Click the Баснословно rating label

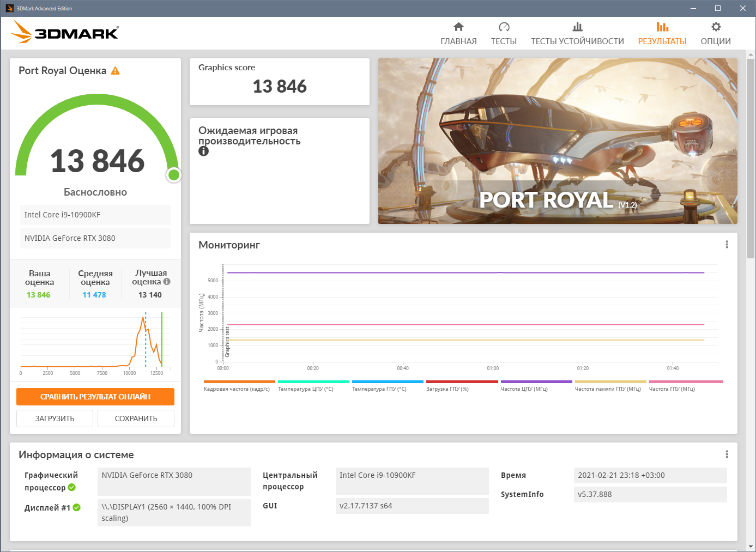tap(95, 192)
